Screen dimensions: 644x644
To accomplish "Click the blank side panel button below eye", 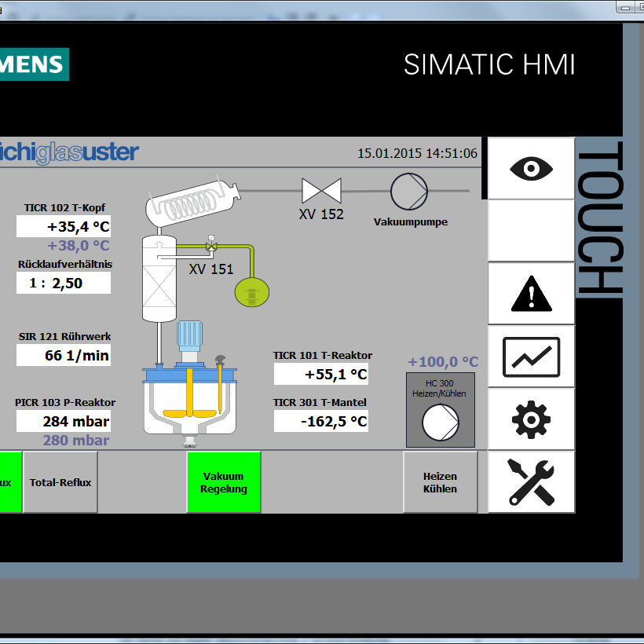I will pyautogui.click(x=531, y=231).
